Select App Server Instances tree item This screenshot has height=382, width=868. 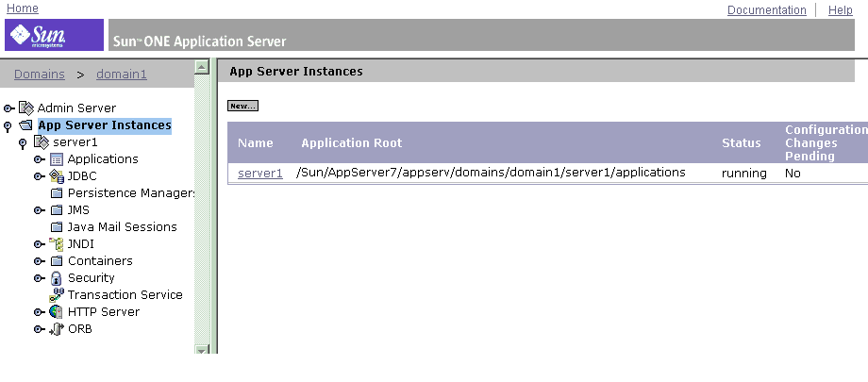tap(105, 125)
